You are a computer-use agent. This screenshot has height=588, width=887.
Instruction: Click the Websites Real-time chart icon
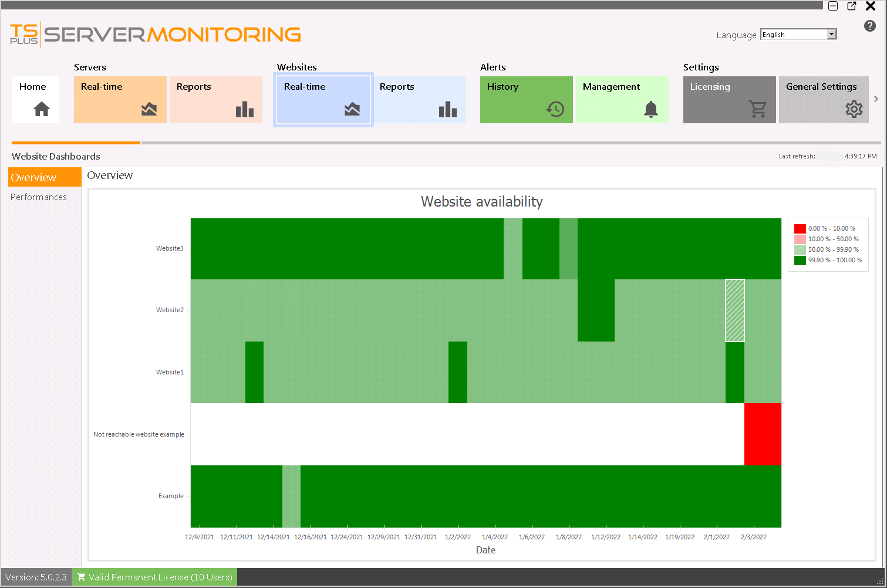pyautogui.click(x=352, y=109)
